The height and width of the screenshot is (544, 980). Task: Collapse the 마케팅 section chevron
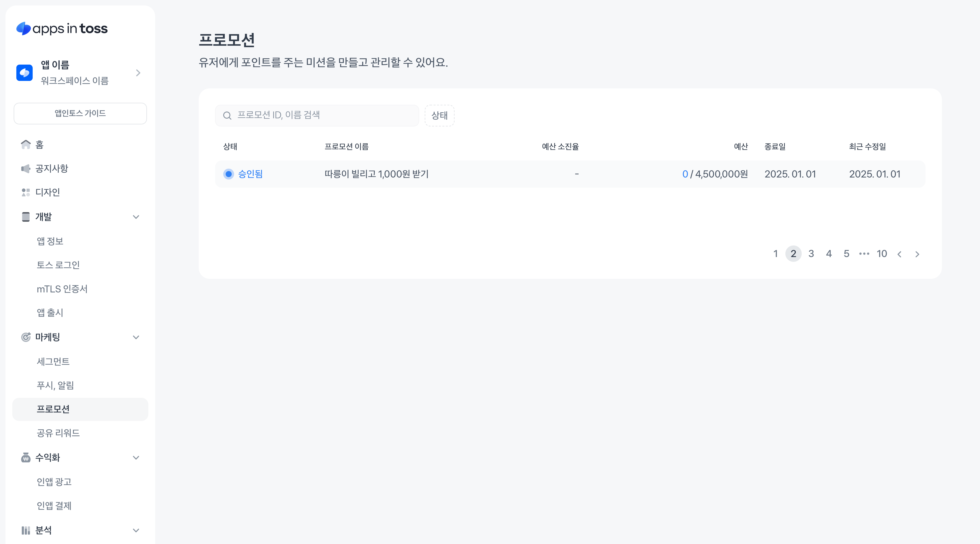[x=136, y=337]
